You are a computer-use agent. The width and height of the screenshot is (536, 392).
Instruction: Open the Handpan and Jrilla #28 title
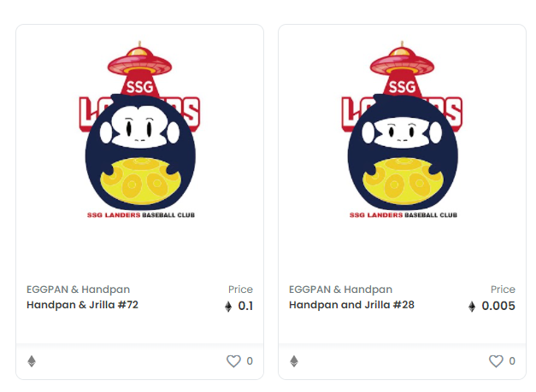351,305
